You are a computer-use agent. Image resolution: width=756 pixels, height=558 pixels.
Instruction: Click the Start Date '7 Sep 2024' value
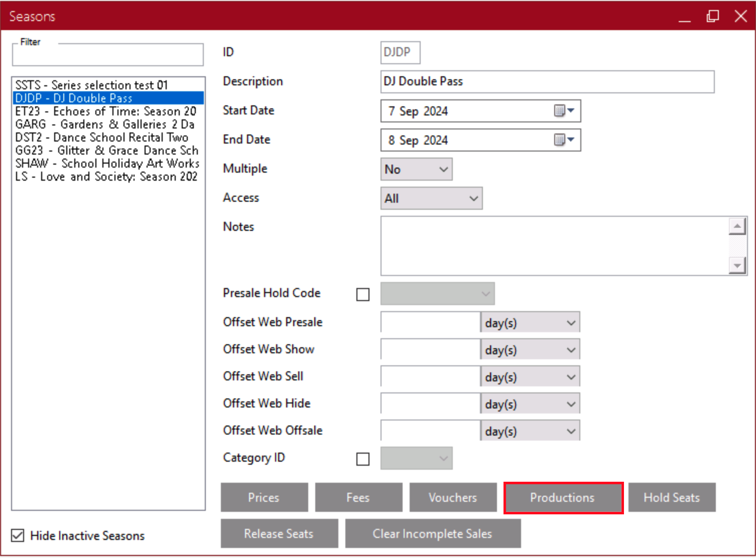[418, 111]
